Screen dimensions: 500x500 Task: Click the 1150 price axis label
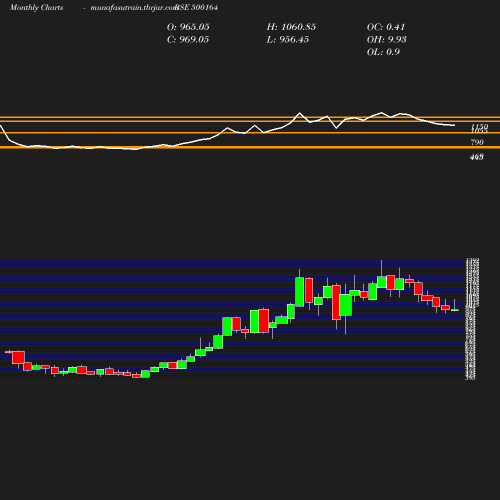coord(480,126)
